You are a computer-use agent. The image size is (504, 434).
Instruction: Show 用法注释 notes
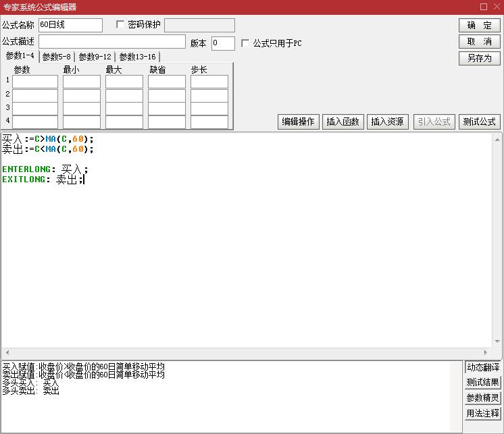pos(483,414)
